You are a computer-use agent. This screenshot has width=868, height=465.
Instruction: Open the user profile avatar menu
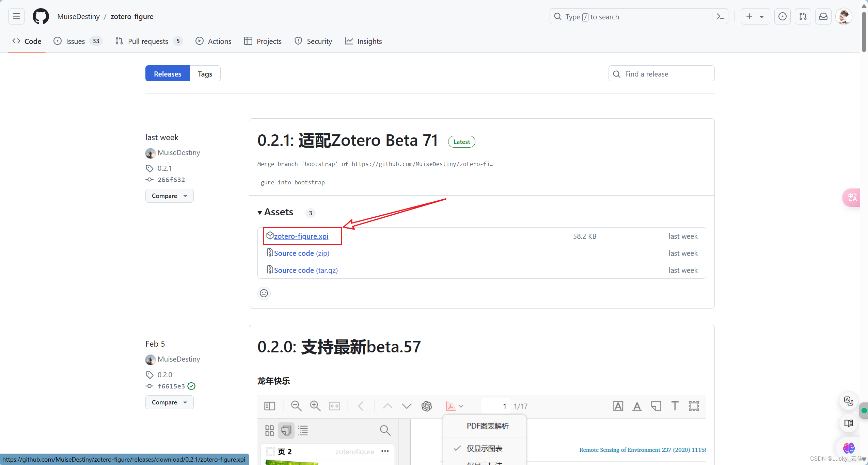pyautogui.click(x=844, y=16)
